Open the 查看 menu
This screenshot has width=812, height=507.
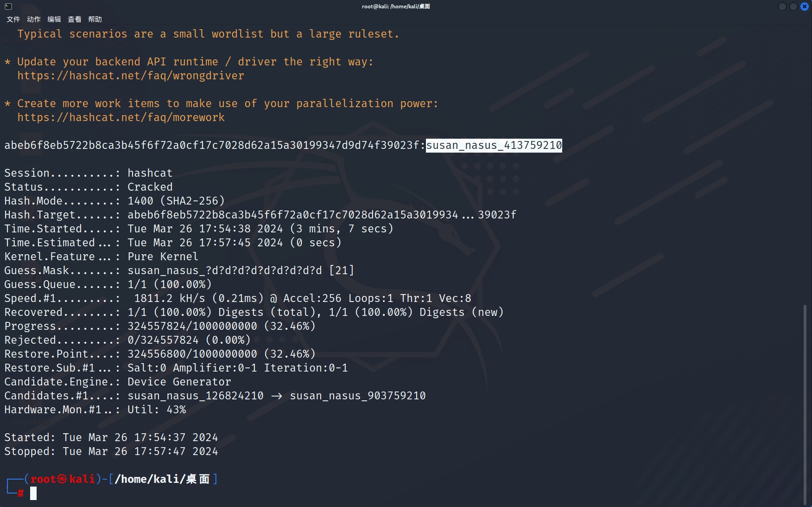click(x=75, y=19)
